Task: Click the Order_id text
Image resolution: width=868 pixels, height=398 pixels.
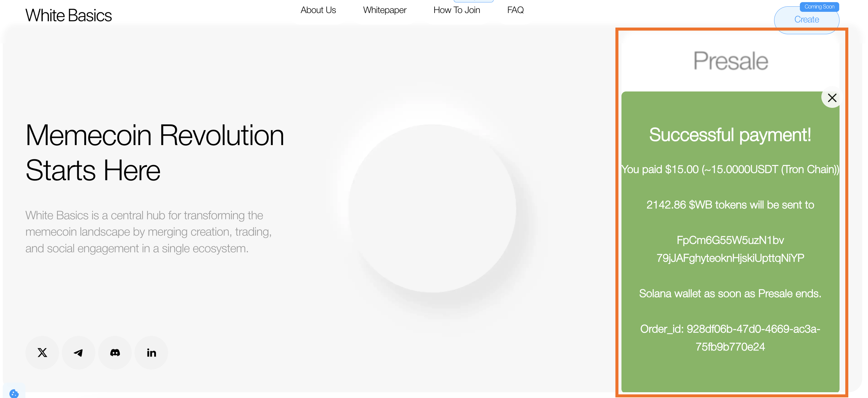Action: coord(730,338)
